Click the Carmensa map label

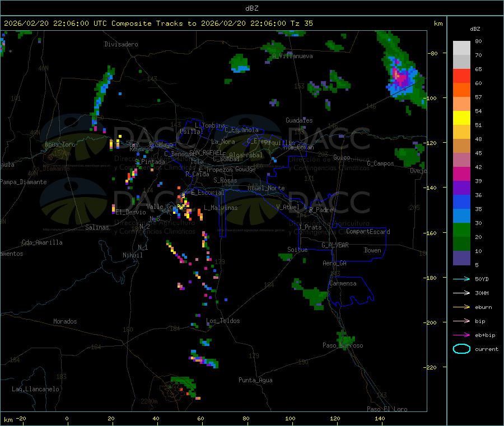[343, 283]
